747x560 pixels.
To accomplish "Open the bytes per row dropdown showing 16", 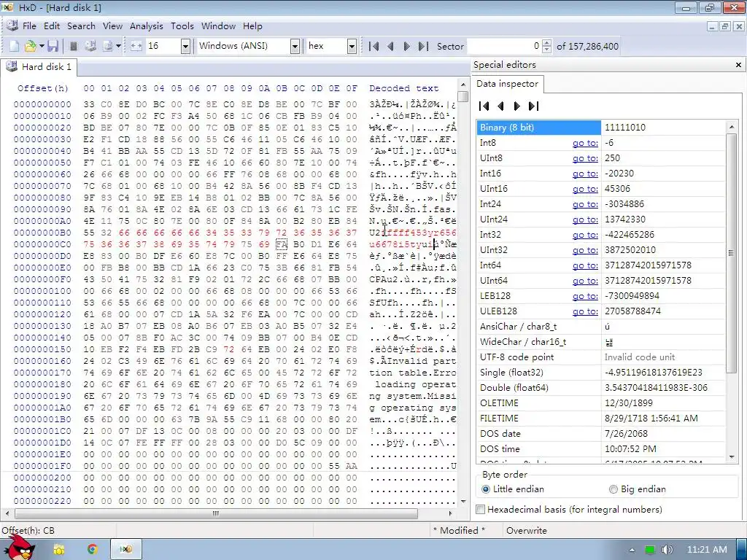I will 186,46.
